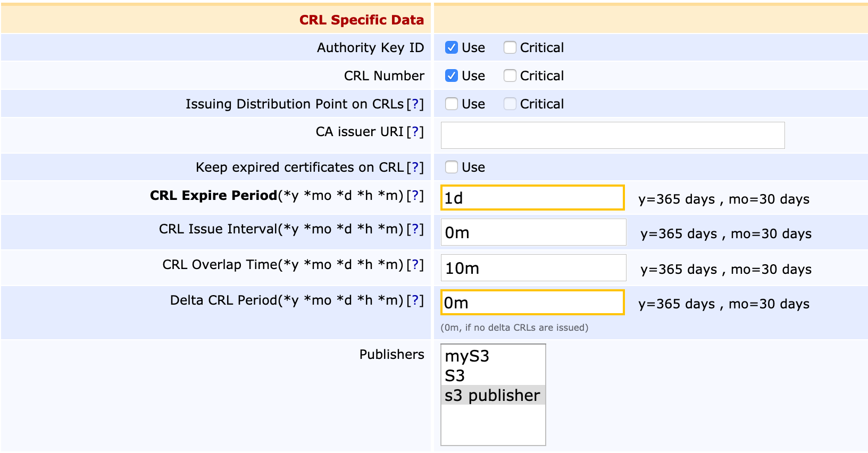Enable Use for Issuing Distribution Point

[x=452, y=104]
